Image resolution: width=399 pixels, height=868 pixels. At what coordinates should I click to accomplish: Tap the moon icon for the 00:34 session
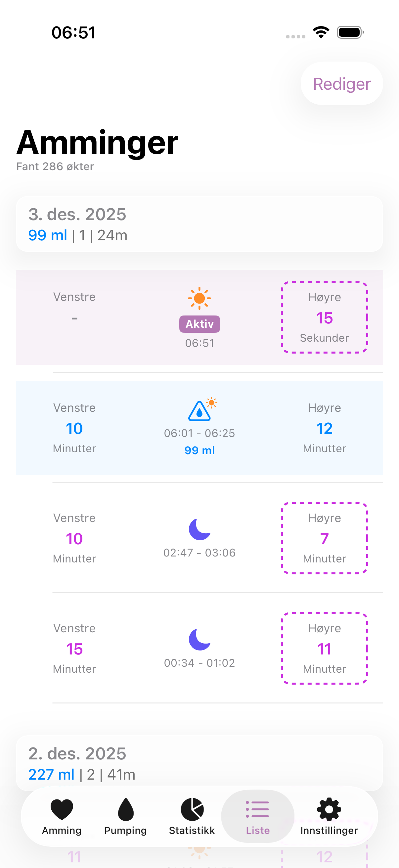(199, 640)
